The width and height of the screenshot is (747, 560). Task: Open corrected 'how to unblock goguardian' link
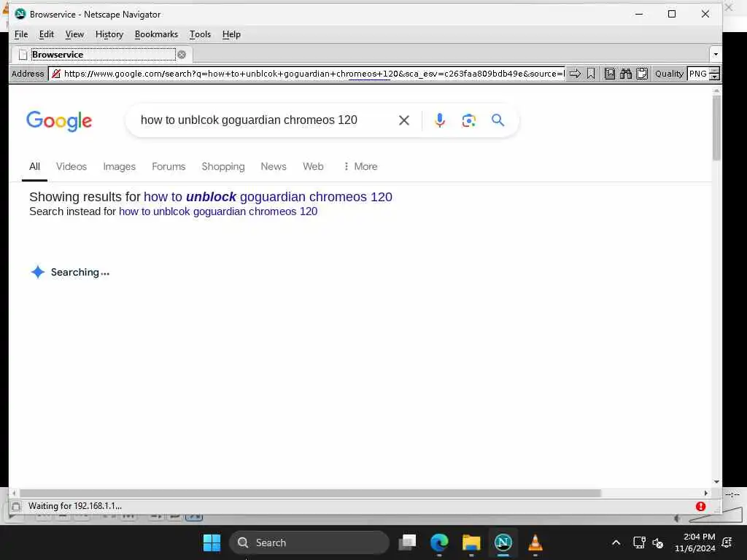pyautogui.click(x=268, y=197)
